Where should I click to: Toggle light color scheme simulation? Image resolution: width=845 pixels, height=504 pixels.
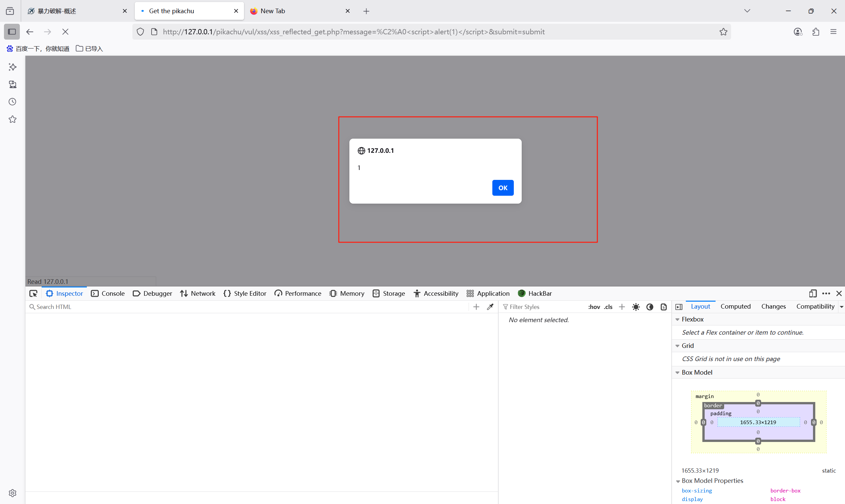[636, 307]
